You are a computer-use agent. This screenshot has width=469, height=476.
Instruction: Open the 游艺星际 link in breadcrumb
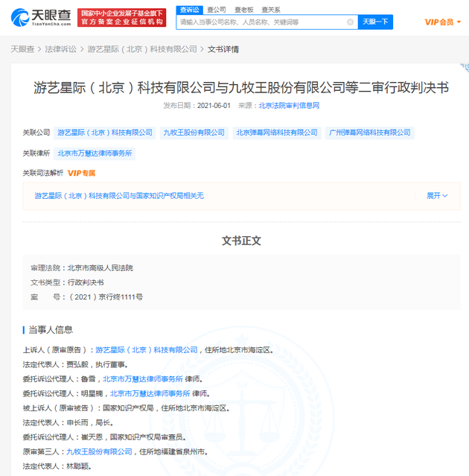142,49
